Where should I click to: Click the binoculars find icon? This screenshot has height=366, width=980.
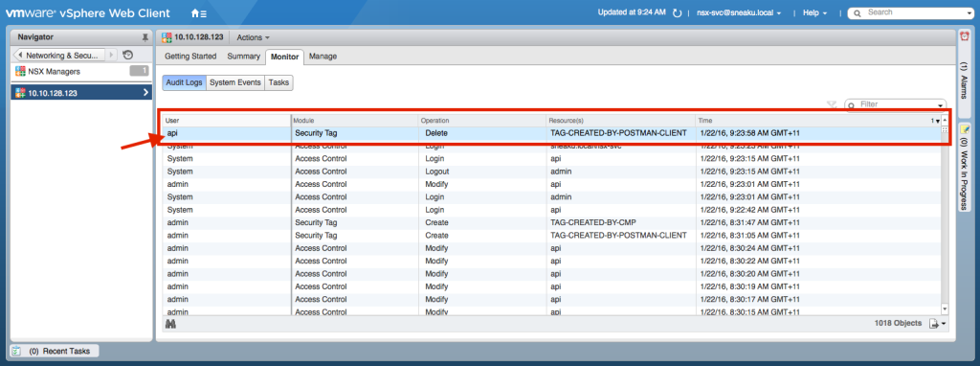click(x=170, y=324)
